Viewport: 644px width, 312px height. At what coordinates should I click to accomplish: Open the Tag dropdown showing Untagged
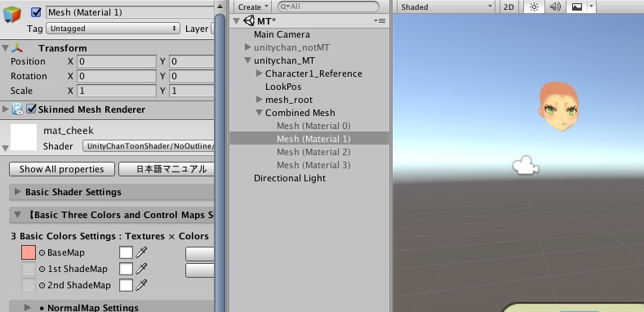click(113, 29)
